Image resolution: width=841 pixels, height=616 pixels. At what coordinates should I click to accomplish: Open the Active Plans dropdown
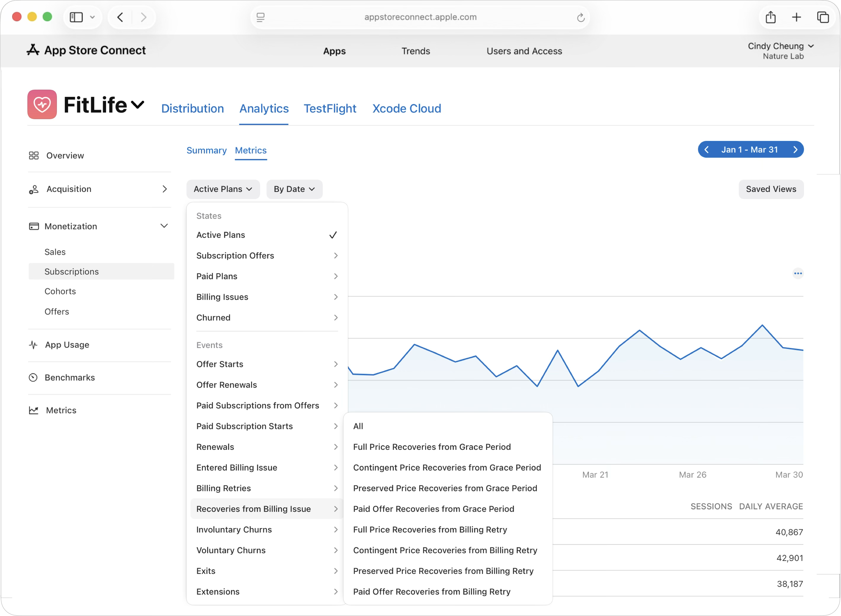223,189
